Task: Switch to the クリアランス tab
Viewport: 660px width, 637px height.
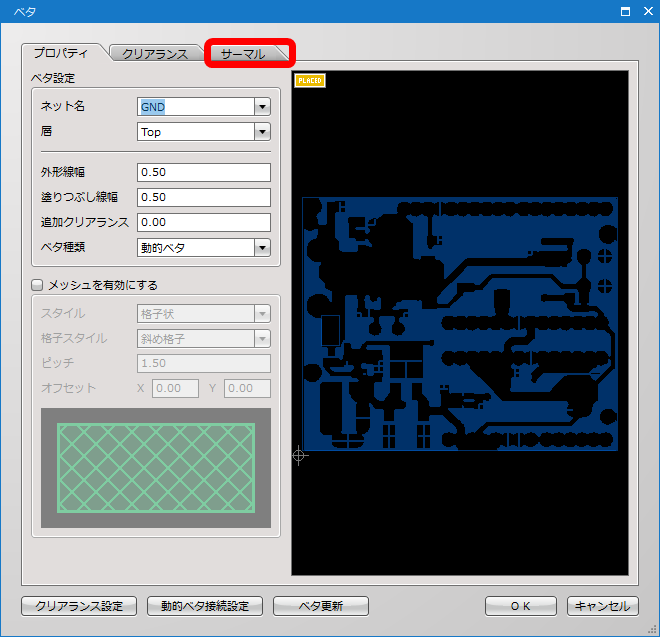Action: click(x=155, y=54)
